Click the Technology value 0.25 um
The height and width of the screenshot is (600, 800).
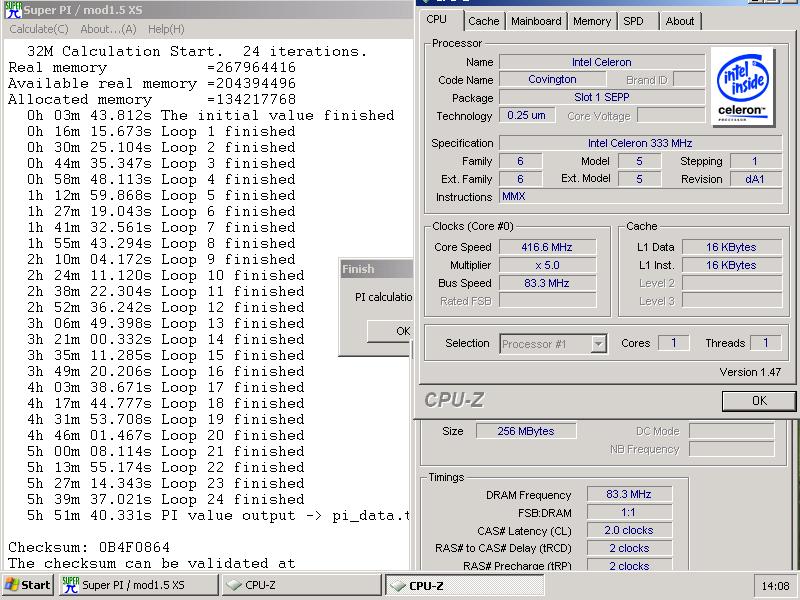point(527,115)
